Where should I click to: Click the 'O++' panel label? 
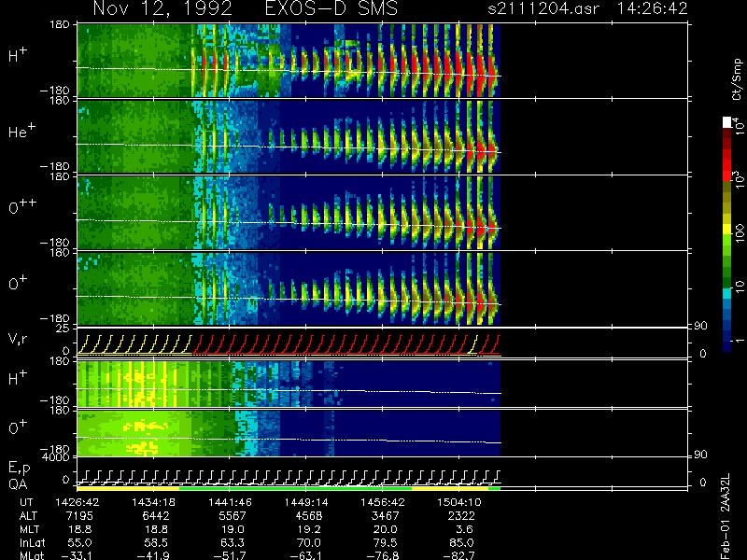tap(22, 206)
